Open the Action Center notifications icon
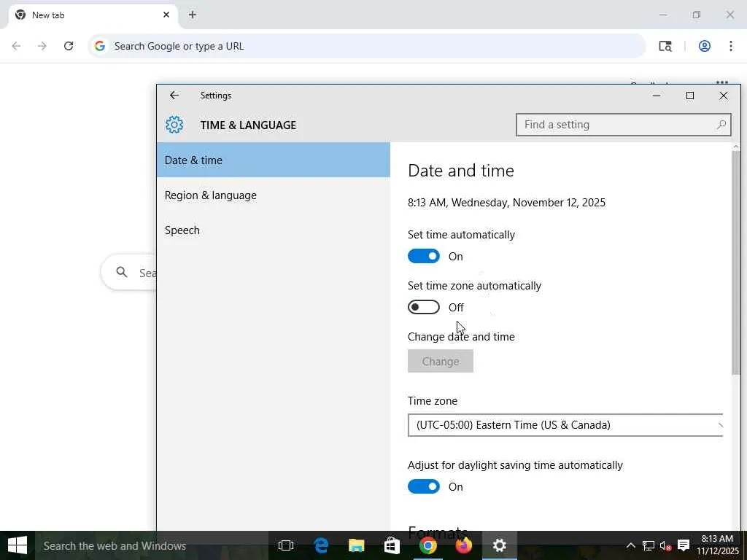This screenshot has height=560, width=747. point(684,545)
